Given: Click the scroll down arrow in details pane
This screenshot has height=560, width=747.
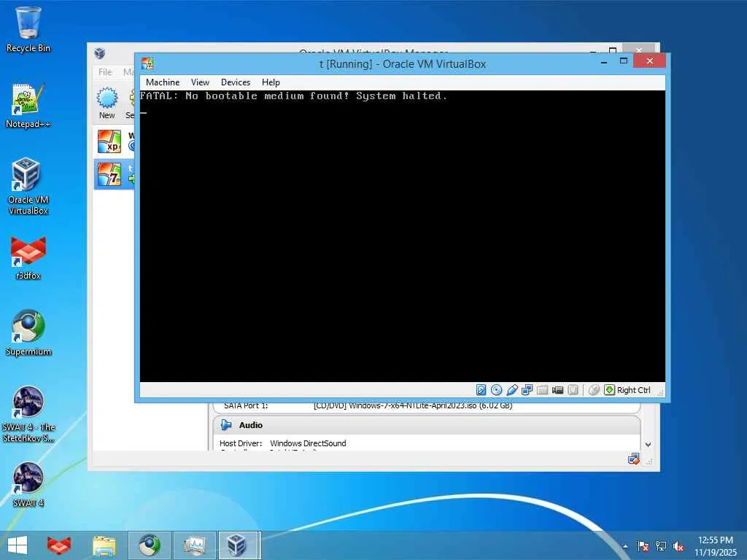Looking at the screenshot, I should [648, 444].
